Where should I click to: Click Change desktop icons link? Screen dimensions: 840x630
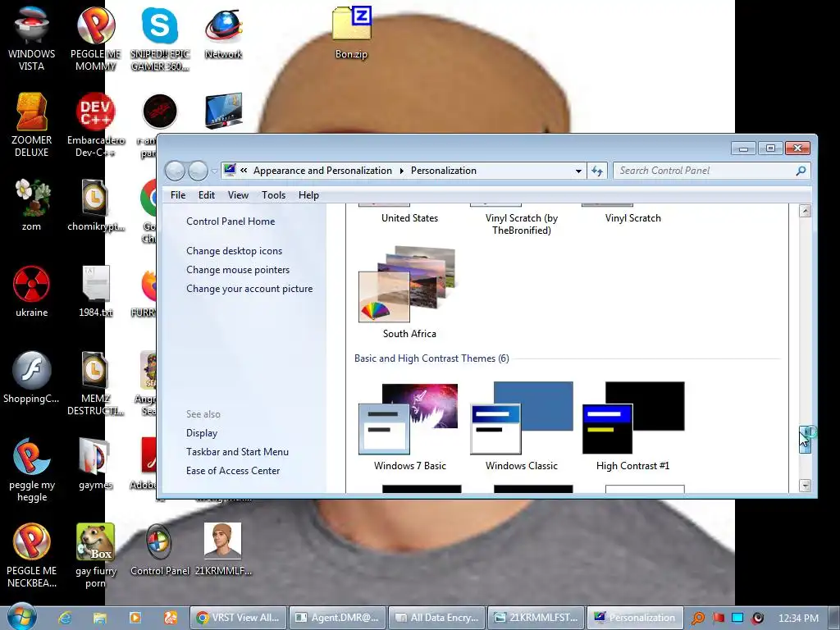(x=234, y=251)
